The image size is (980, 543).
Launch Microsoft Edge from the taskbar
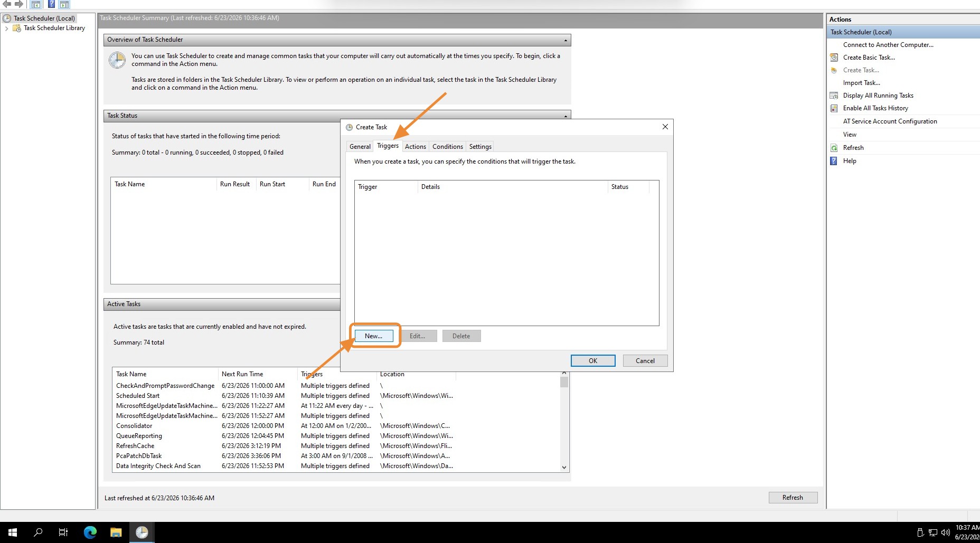[x=90, y=532]
